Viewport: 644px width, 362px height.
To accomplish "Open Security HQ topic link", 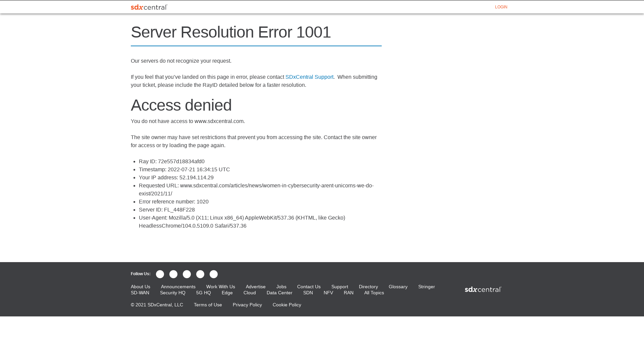I will tap(173, 293).
